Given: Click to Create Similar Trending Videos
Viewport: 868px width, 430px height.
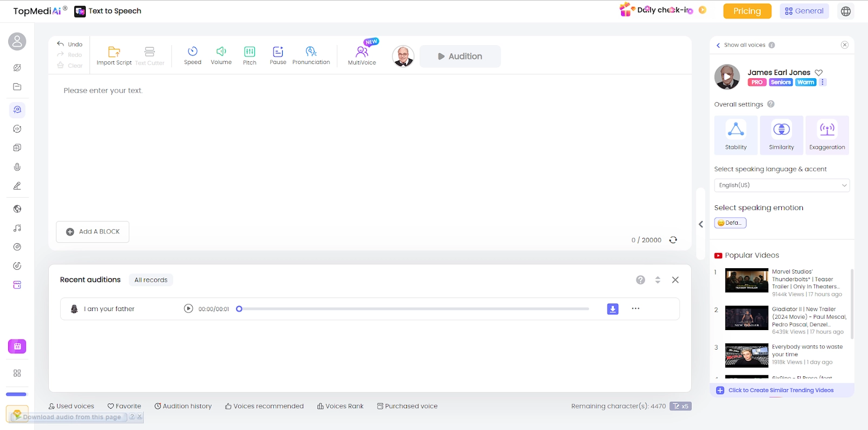Looking at the screenshot, I should coord(781,390).
